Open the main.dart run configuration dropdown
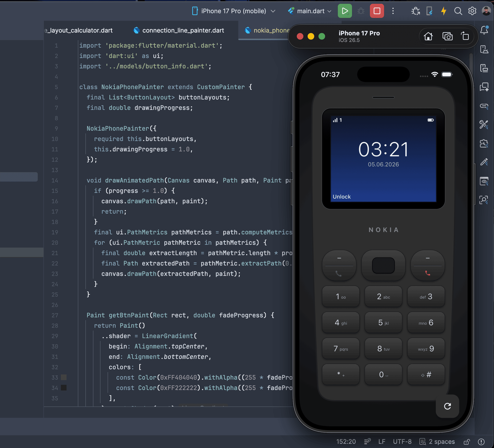 coord(310,11)
